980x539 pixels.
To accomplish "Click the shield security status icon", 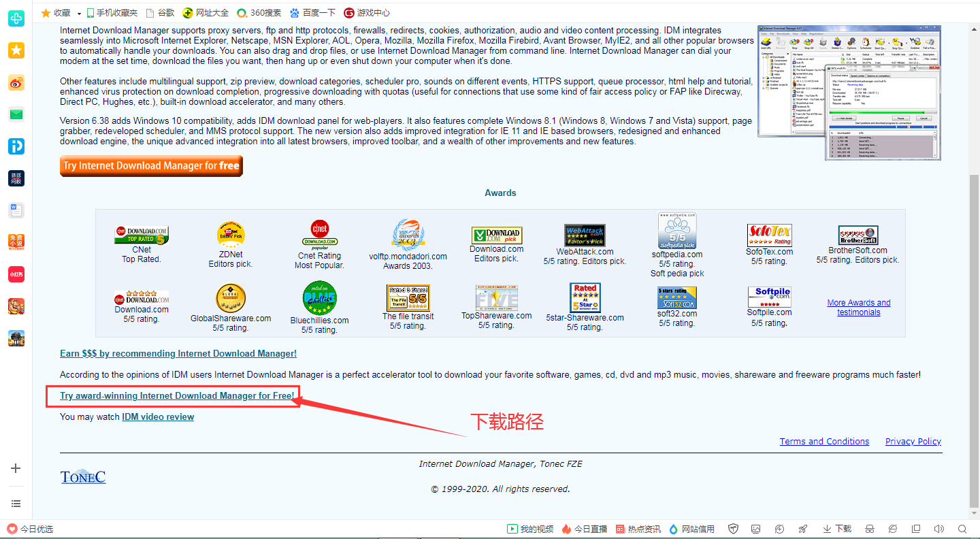I will coord(733,529).
